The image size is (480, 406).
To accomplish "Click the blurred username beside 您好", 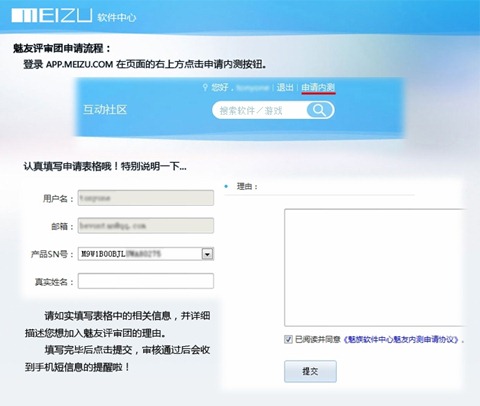I will point(252,88).
